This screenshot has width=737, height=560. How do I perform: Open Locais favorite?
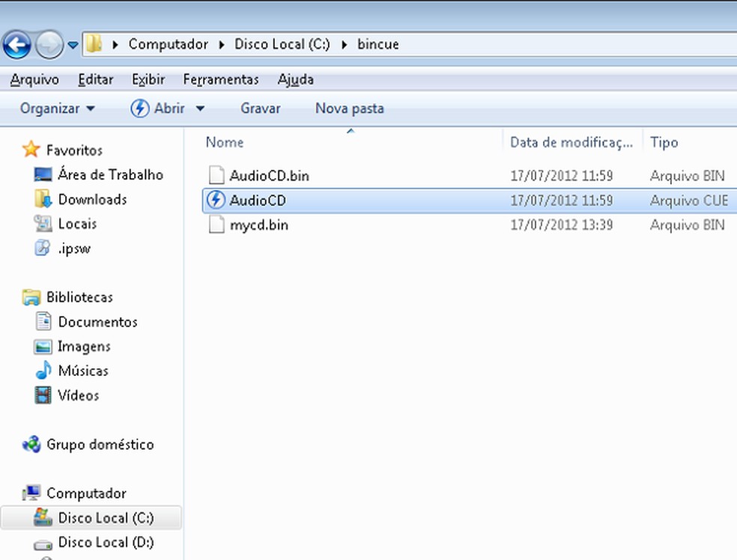click(x=78, y=224)
